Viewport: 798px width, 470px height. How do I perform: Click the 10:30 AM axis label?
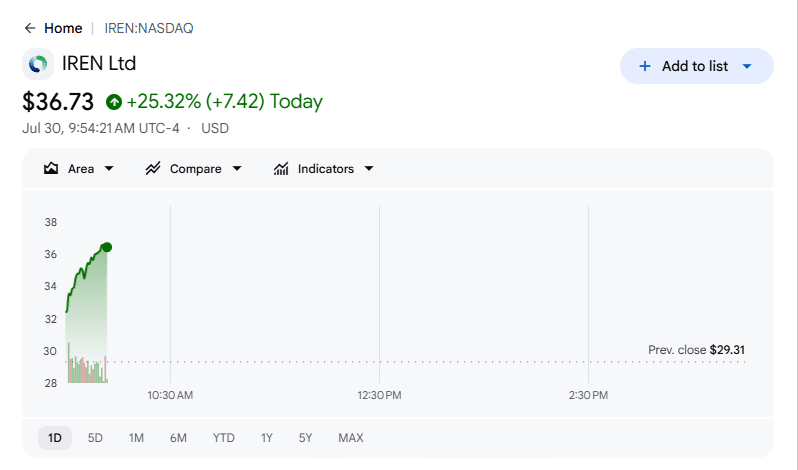(x=170, y=395)
